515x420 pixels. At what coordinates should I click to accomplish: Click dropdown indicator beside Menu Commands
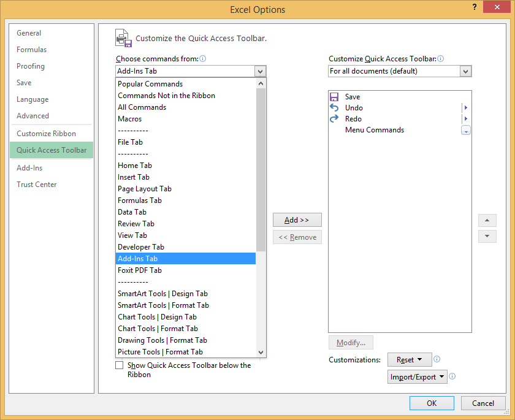click(466, 131)
